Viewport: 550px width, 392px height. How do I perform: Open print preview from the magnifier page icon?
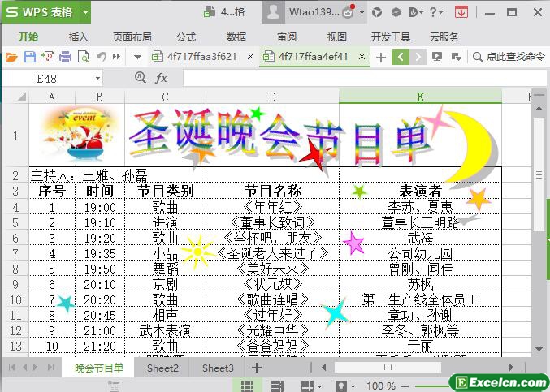pyautogui.click(x=84, y=57)
